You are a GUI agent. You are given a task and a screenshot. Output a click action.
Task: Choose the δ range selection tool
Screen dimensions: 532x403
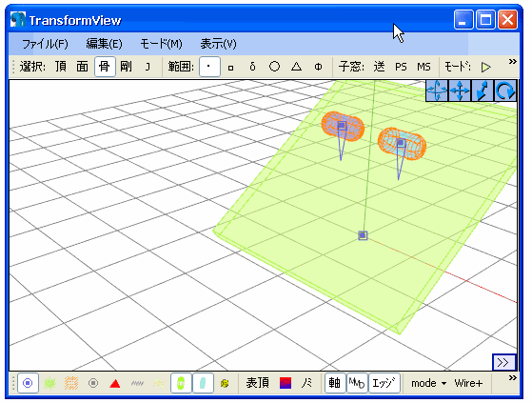(x=252, y=67)
